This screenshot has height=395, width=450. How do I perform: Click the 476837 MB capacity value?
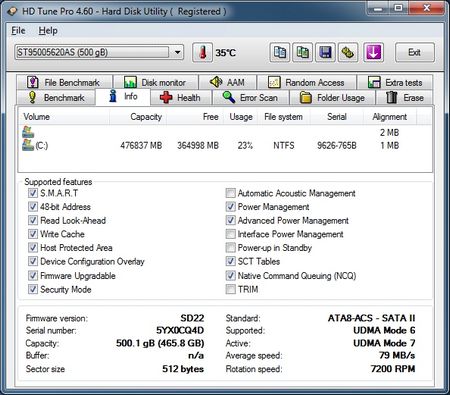tap(141, 146)
